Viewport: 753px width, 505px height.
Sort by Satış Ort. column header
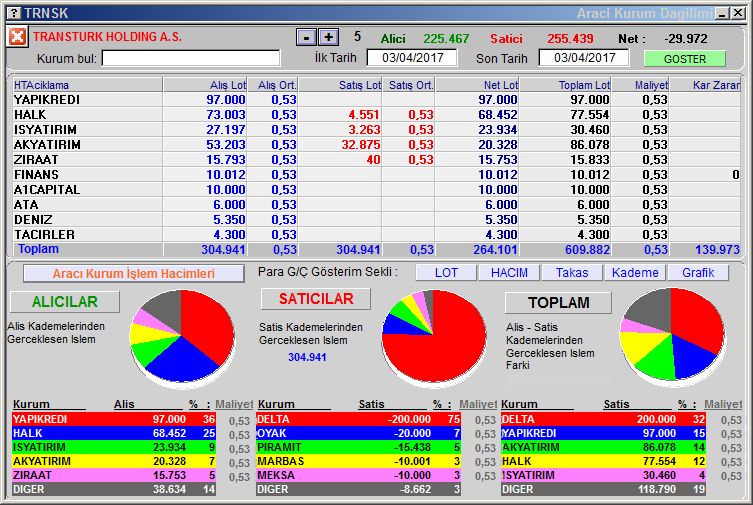409,85
